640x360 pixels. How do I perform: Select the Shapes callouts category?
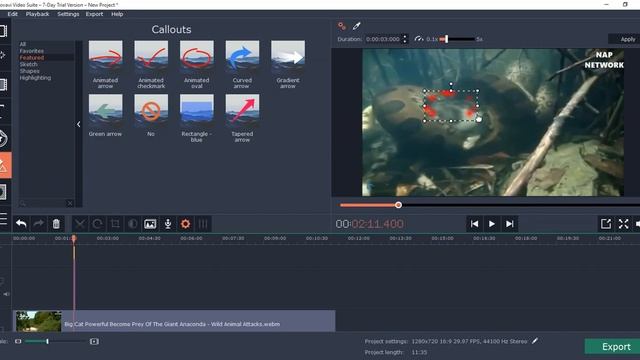pyautogui.click(x=29, y=71)
